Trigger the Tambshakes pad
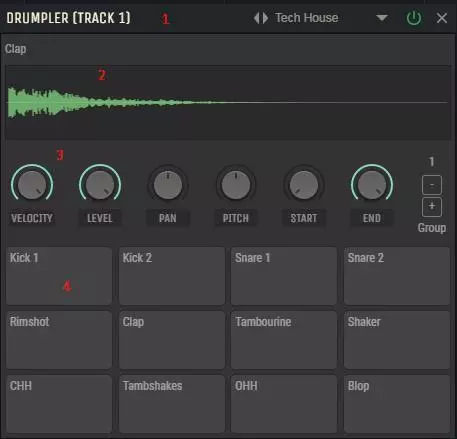Viewport: 457px width, 439px height. pos(172,404)
